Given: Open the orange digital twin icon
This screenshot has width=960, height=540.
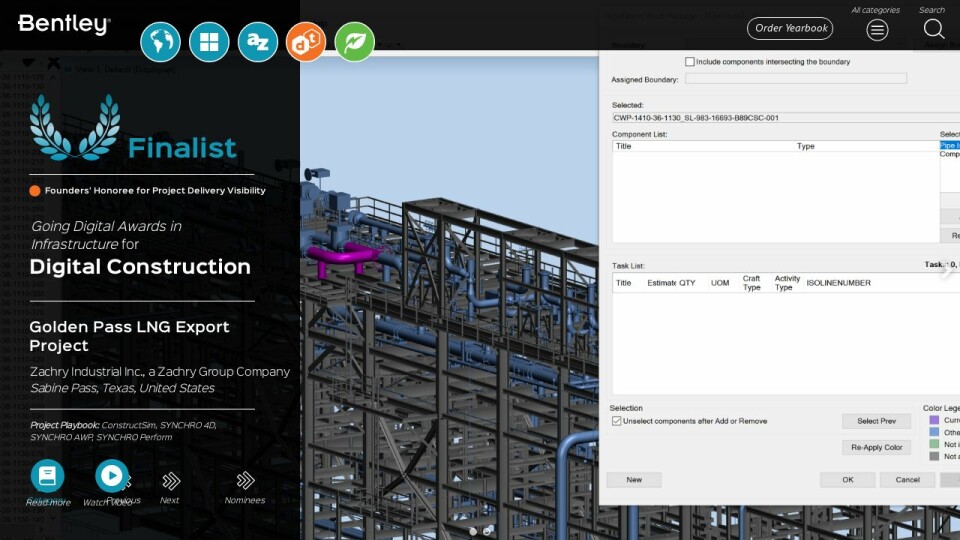Looking at the screenshot, I should coord(306,42).
